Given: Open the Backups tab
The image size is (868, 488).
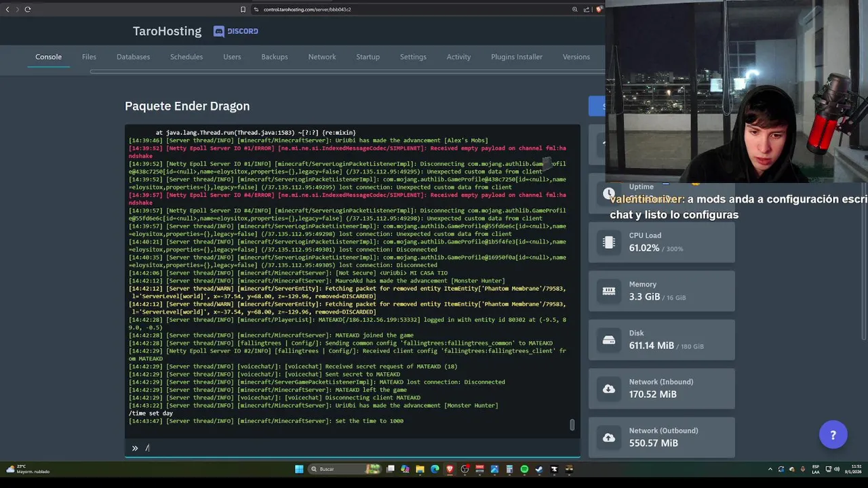Looking at the screenshot, I should coord(275,57).
